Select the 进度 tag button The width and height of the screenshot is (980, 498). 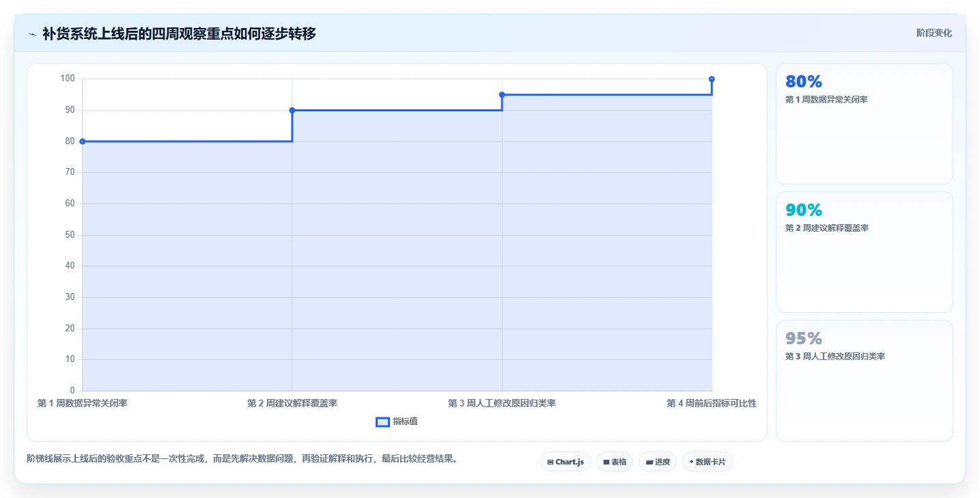(x=658, y=462)
